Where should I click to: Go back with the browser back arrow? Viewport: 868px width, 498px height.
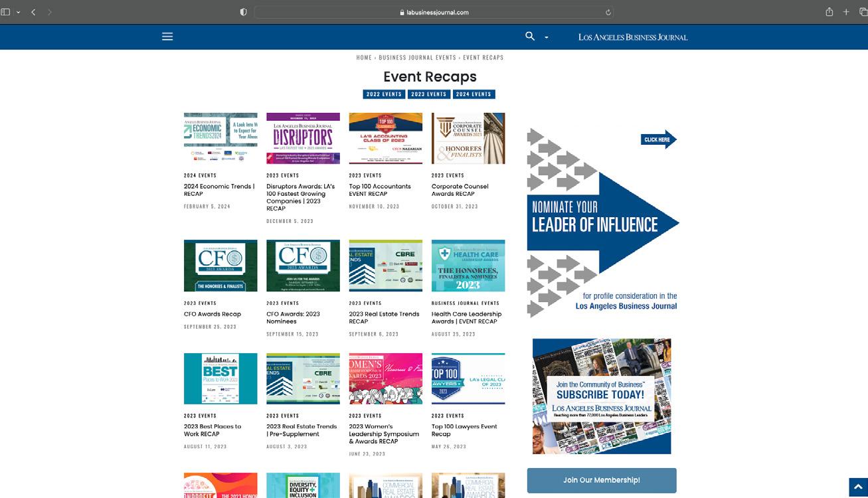click(33, 12)
